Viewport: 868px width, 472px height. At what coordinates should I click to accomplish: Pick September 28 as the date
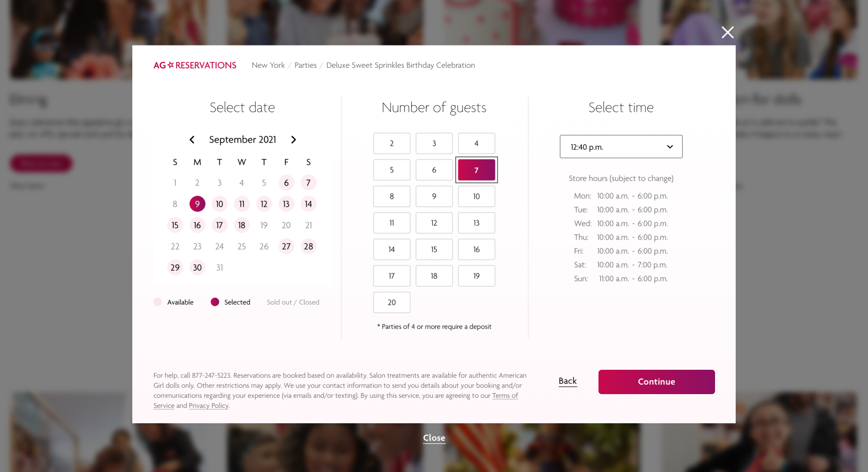(309, 246)
